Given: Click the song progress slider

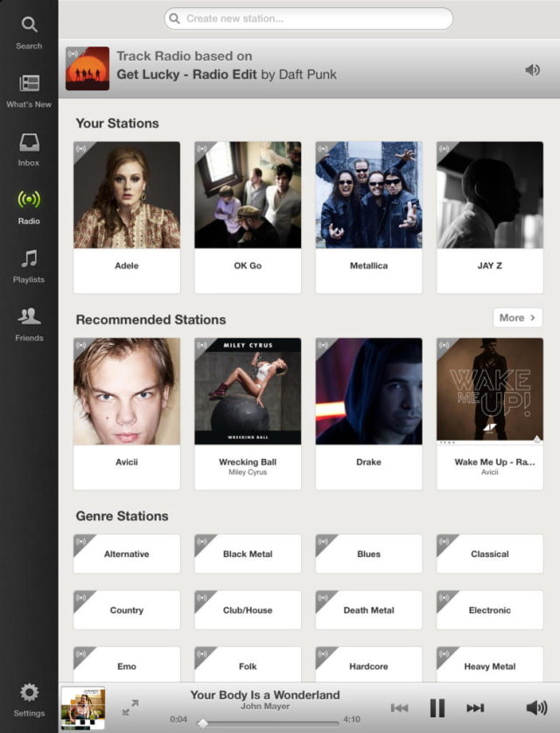Looking at the screenshot, I should [x=268, y=723].
